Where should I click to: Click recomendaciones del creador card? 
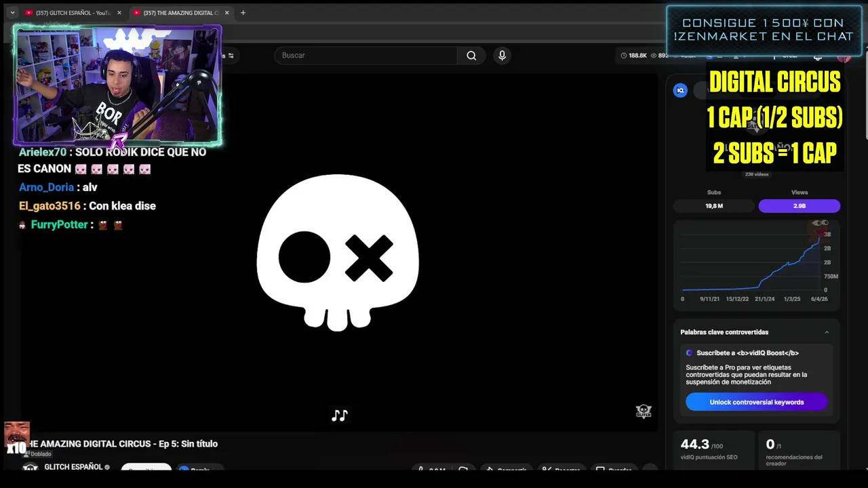point(800,451)
